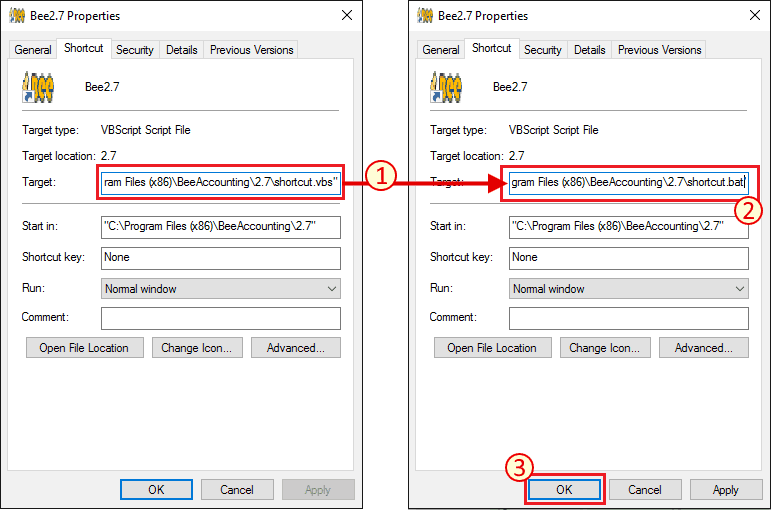The image size is (772, 510).
Task: Confirm with OK in the right window
Action: pos(564,489)
